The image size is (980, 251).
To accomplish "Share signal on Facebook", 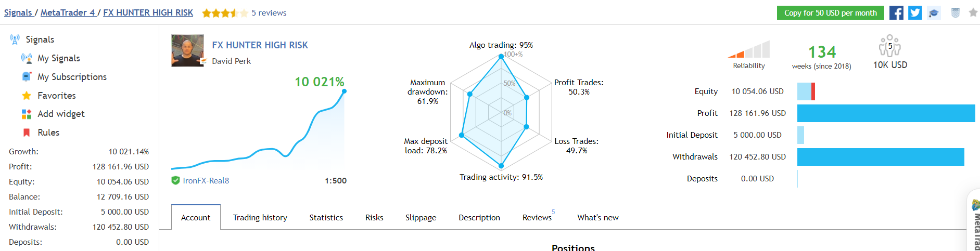I will (896, 12).
